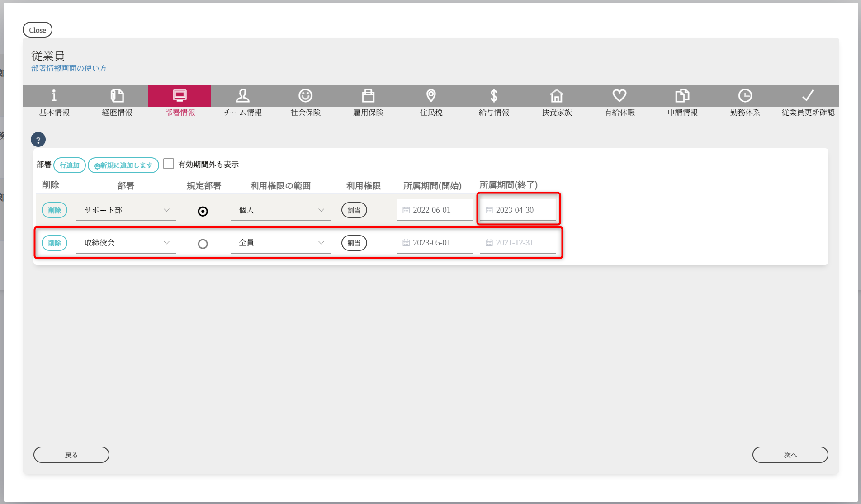Open the 社会保険 smiley face icon
This screenshot has height=504, width=861.
pos(306,96)
